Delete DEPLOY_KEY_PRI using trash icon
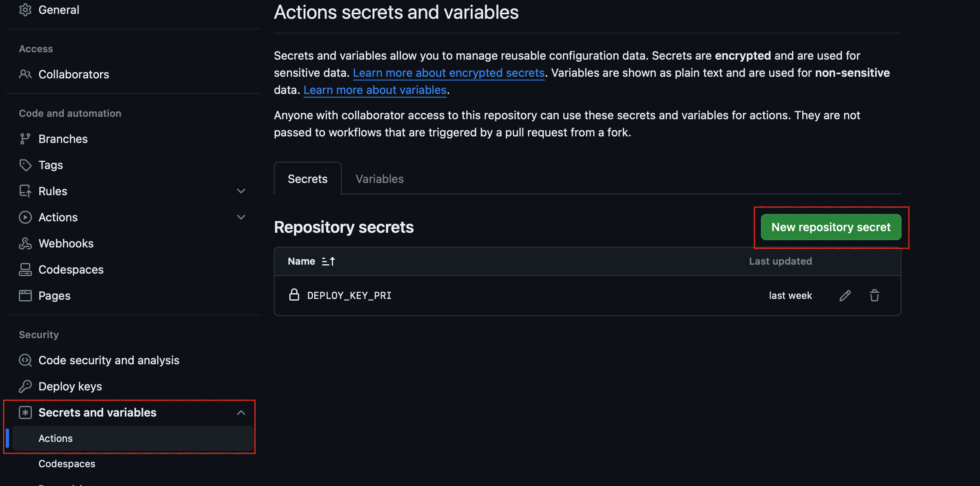This screenshot has height=486, width=980. (x=875, y=295)
